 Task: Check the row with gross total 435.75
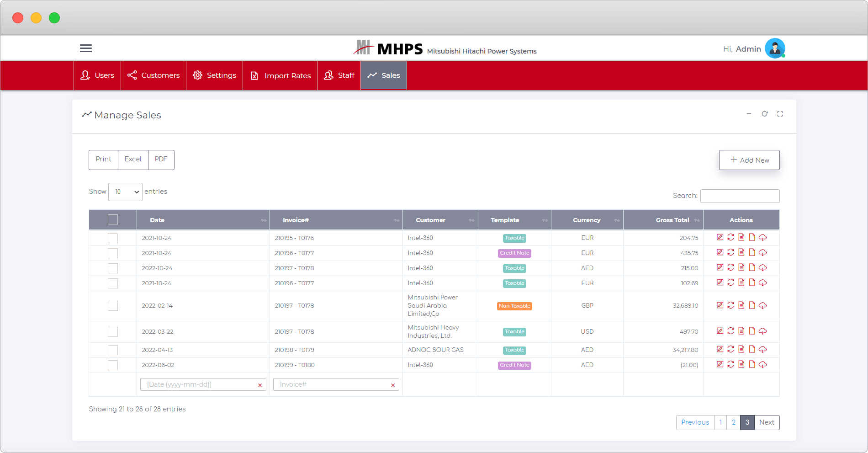click(x=113, y=253)
